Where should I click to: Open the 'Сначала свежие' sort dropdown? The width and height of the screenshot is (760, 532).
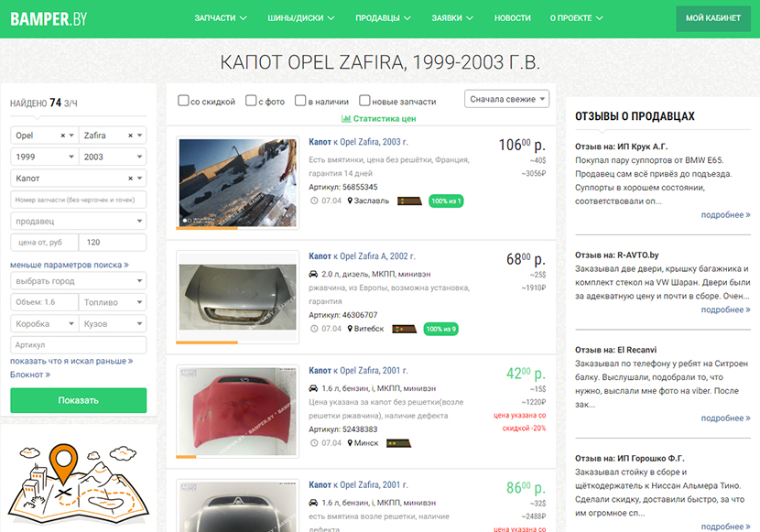(x=506, y=99)
